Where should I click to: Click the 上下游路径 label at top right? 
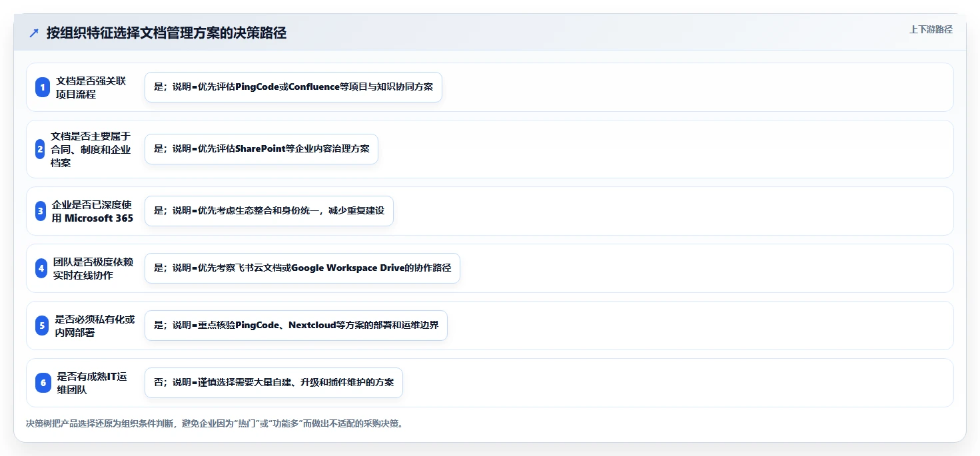pos(931,29)
